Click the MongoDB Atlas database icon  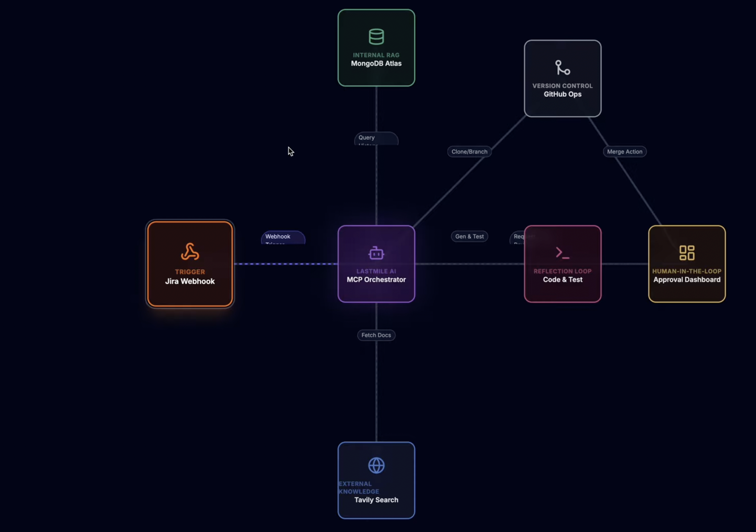point(376,36)
